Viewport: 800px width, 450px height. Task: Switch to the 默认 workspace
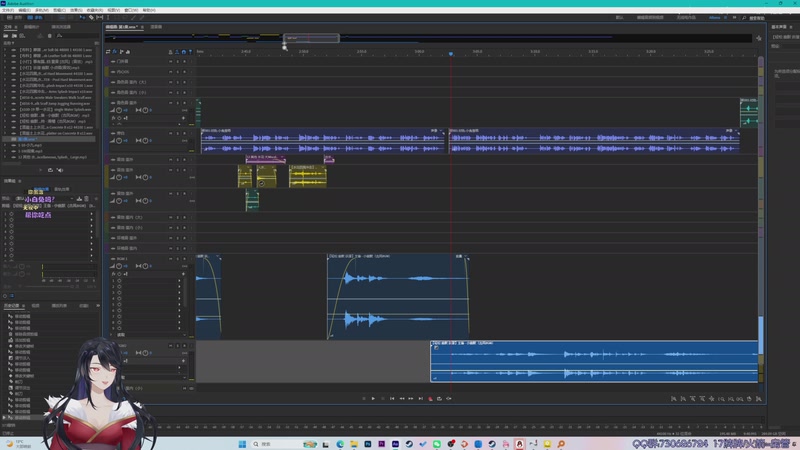point(619,18)
